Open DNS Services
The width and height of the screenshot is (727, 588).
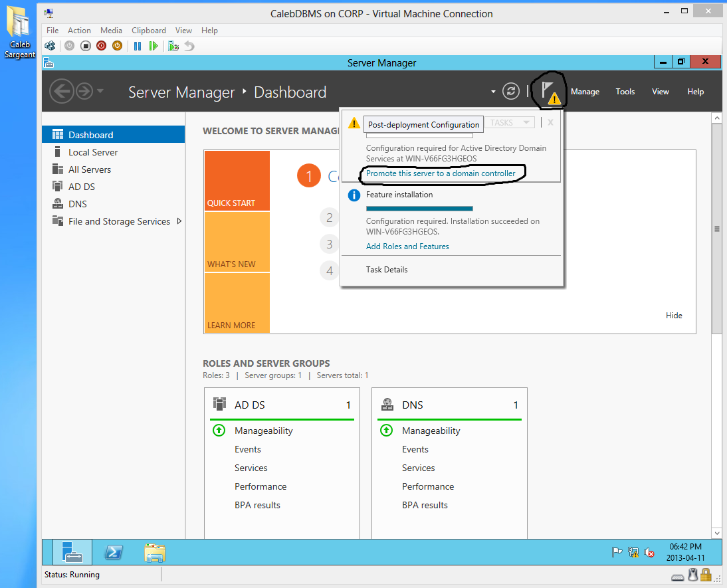coord(418,468)
